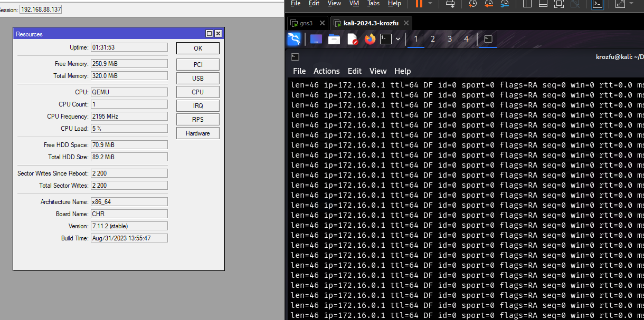This screenshot has width=644, height=320.
Task: Enter VMware full screen mode
Action: point(559,4)
